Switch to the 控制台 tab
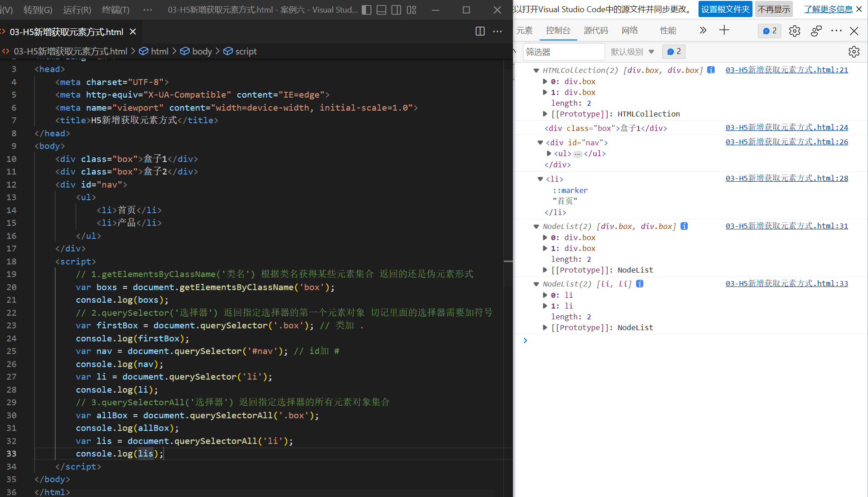Image resolution: width=868 pixels, height=497 pixels. 558,31
